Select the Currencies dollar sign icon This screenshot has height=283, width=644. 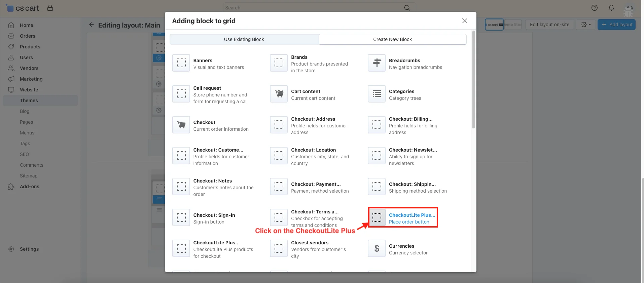[377, 248]
